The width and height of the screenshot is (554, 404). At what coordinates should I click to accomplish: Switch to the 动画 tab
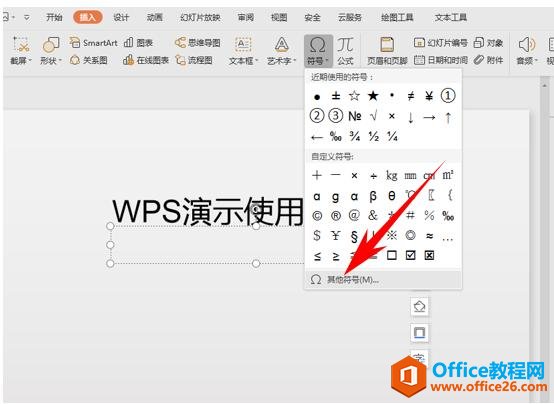[154, 17]
